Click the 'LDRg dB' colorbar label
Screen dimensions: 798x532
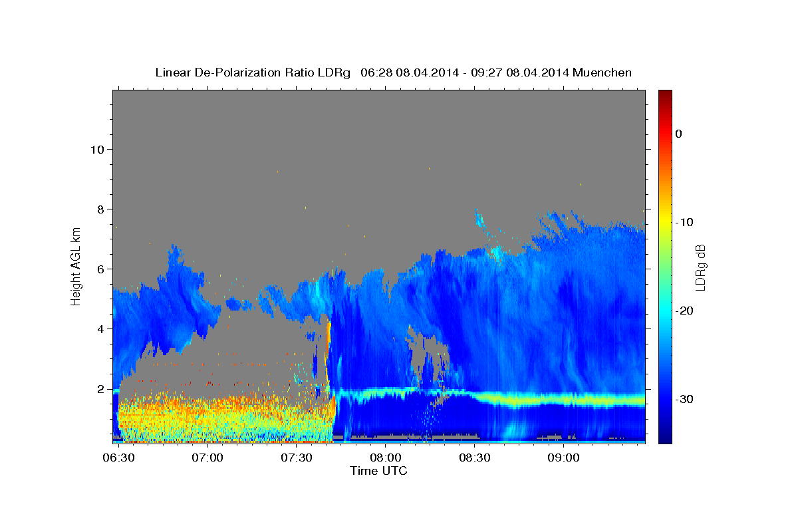pos(700,267)
